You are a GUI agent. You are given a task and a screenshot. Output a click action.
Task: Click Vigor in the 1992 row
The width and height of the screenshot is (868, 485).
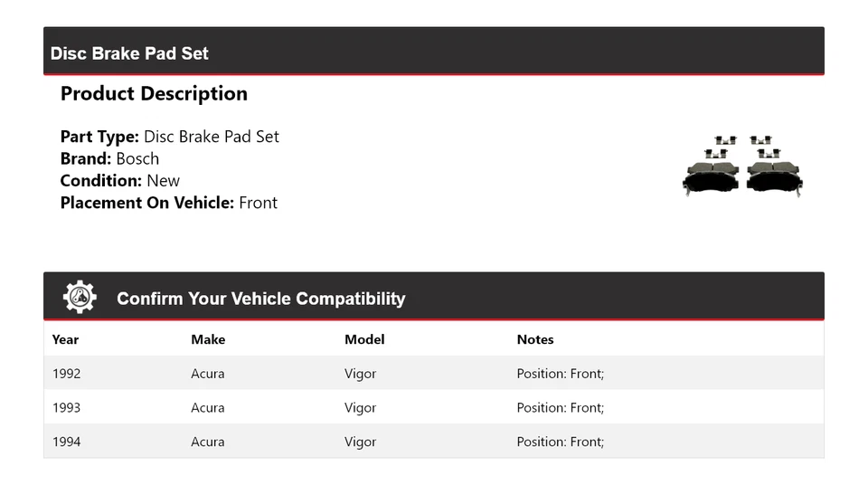360,373
